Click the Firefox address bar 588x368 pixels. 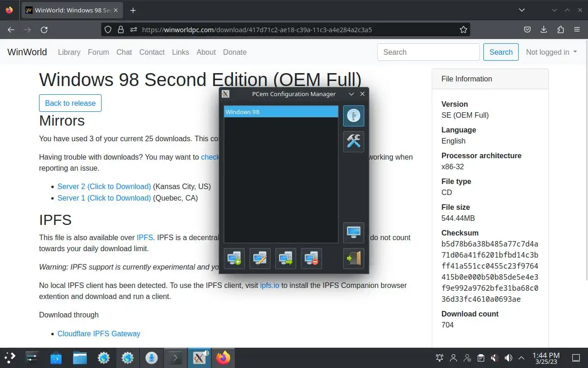click(x=285, y=29)
